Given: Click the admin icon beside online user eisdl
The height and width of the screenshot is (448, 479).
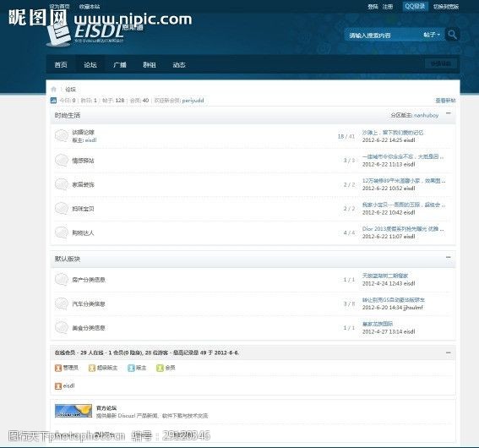Looking at the screenshot, I should pos(58,386).
